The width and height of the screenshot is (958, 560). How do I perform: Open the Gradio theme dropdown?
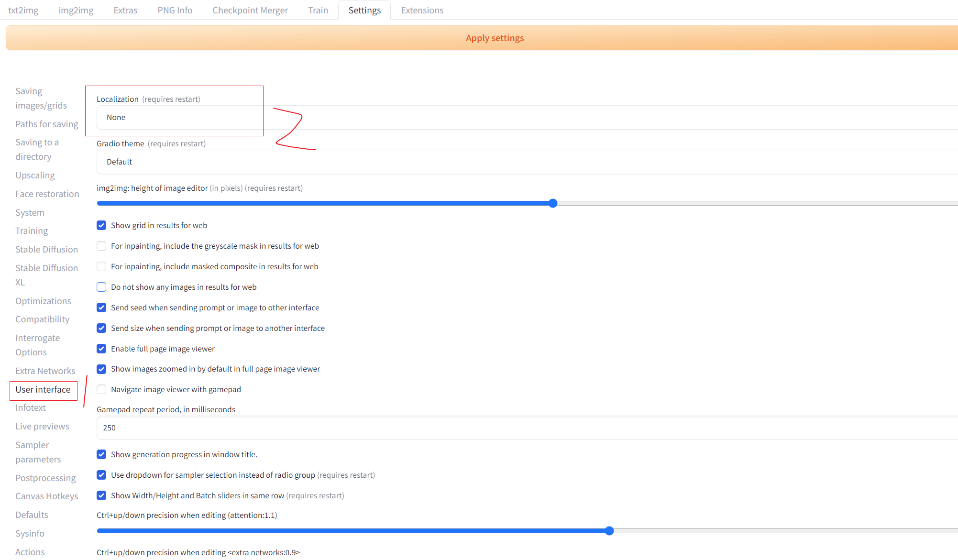click(x=526, y=162)
